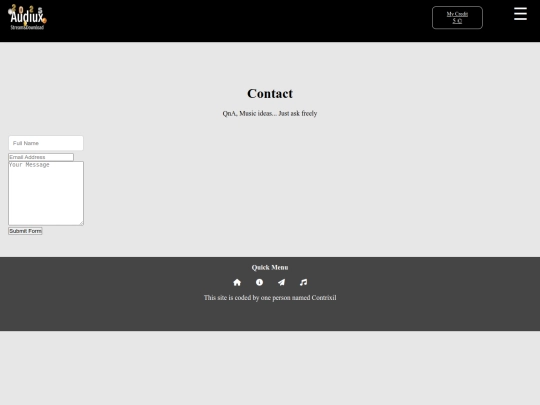Open the My Credit button
The image size is (540, 405).
(457, 18)
